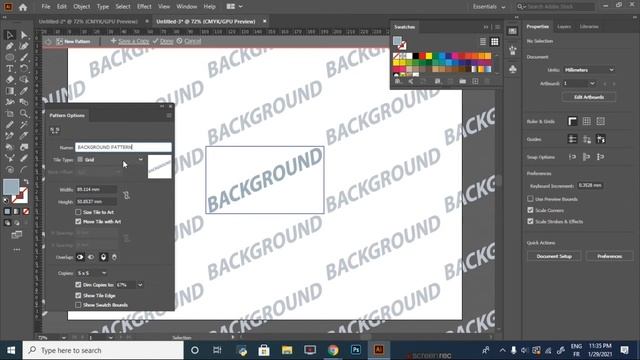Click Cancel in pattern editing bar

point(189,41)
